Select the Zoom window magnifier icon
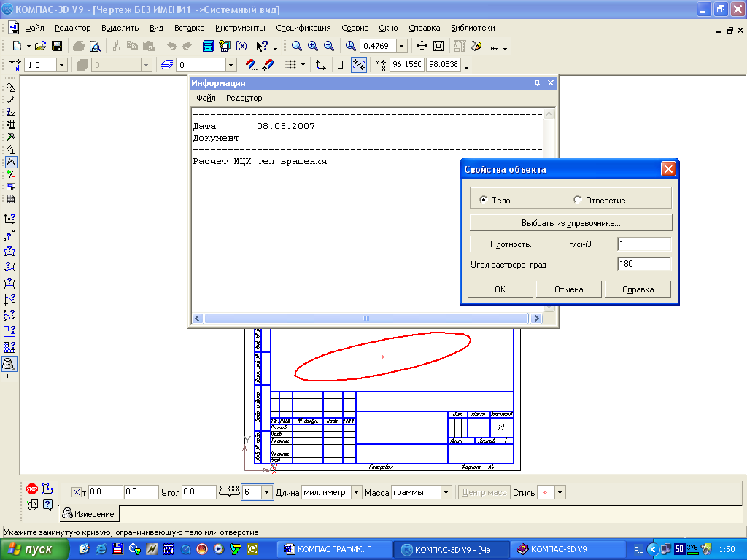This screenshot has width=747, height=560. 297,46
